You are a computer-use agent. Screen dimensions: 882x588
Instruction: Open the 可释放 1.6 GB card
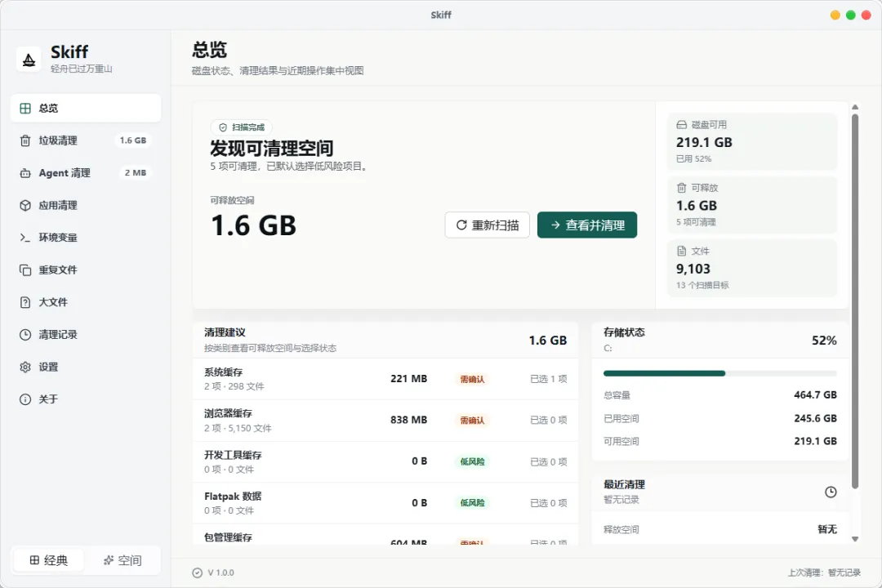point(752,205)
